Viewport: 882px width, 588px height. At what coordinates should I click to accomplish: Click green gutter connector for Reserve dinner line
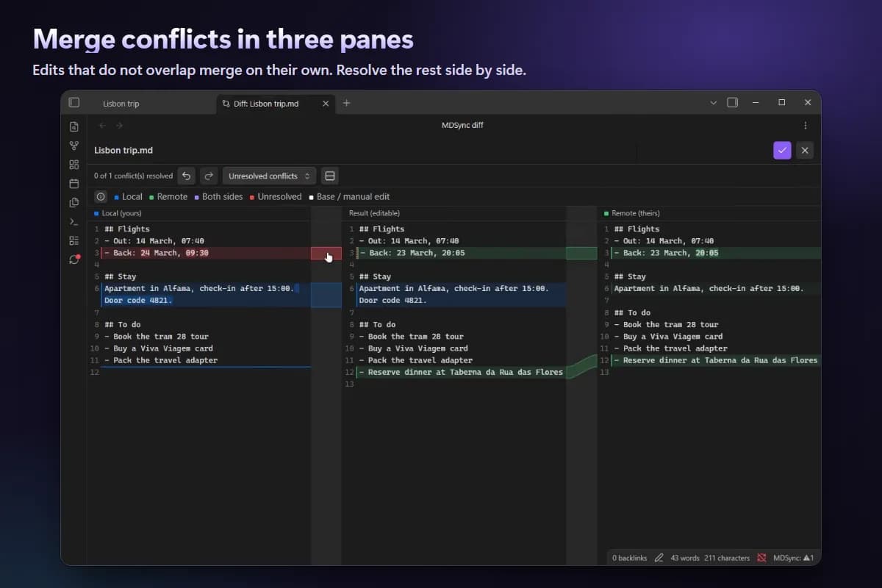pyautogui.click(x=581, y=366)
